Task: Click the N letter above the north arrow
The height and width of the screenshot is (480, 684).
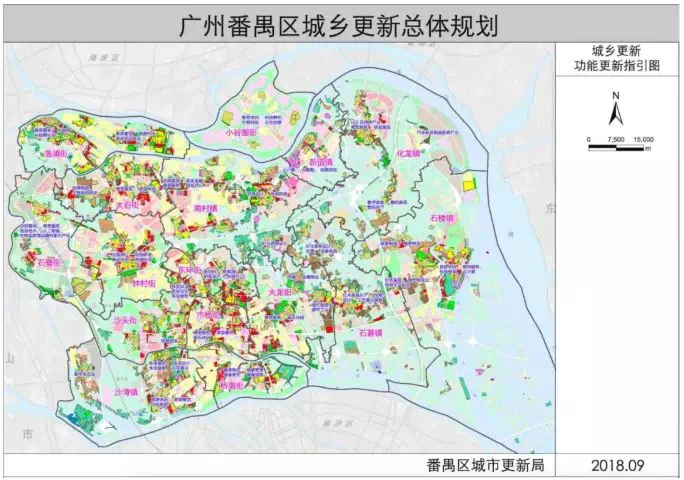Action: coord(616,96)
